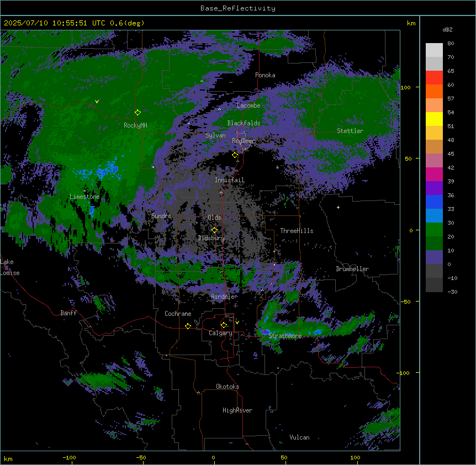Click the Sylvan label on the map

(215, 135)
